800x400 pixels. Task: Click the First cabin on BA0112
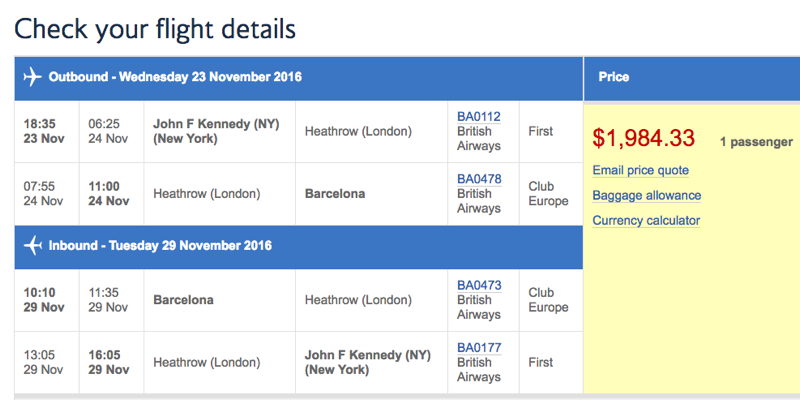tap(541, 132)
